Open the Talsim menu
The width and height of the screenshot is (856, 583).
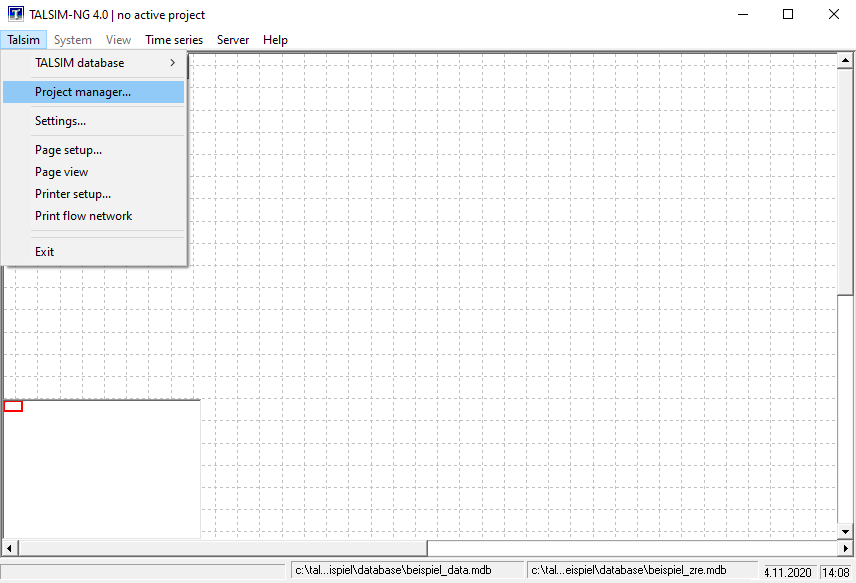23,40
